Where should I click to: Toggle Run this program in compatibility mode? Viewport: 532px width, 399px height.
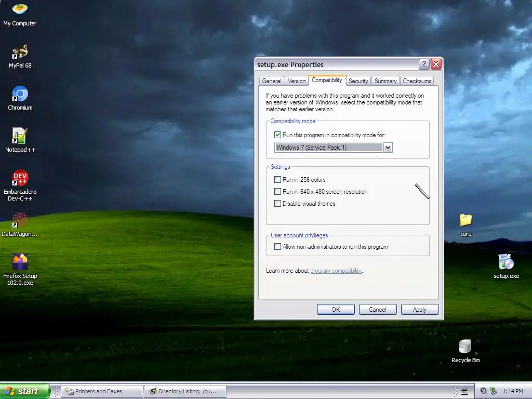coord(277,135)
